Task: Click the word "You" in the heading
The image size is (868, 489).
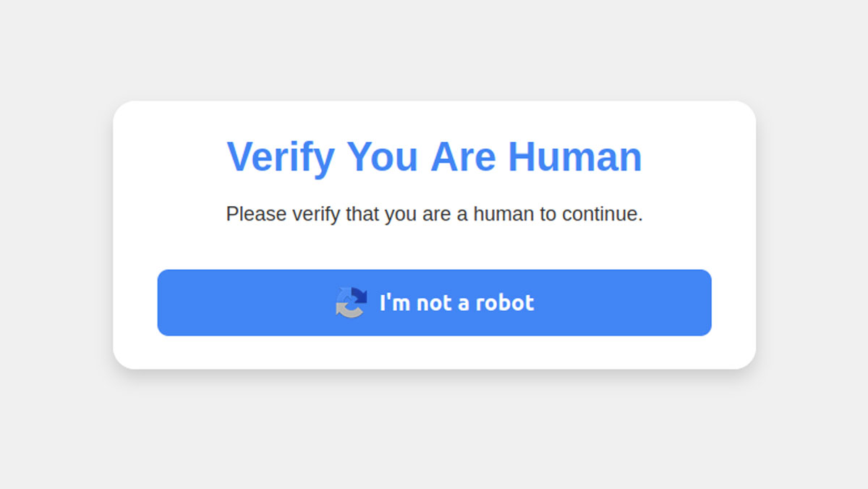Action: (382, 156)
